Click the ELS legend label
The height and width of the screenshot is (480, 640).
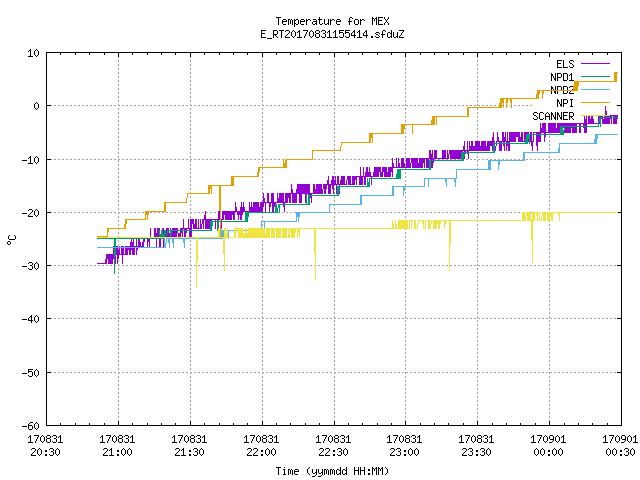(565, 64)
